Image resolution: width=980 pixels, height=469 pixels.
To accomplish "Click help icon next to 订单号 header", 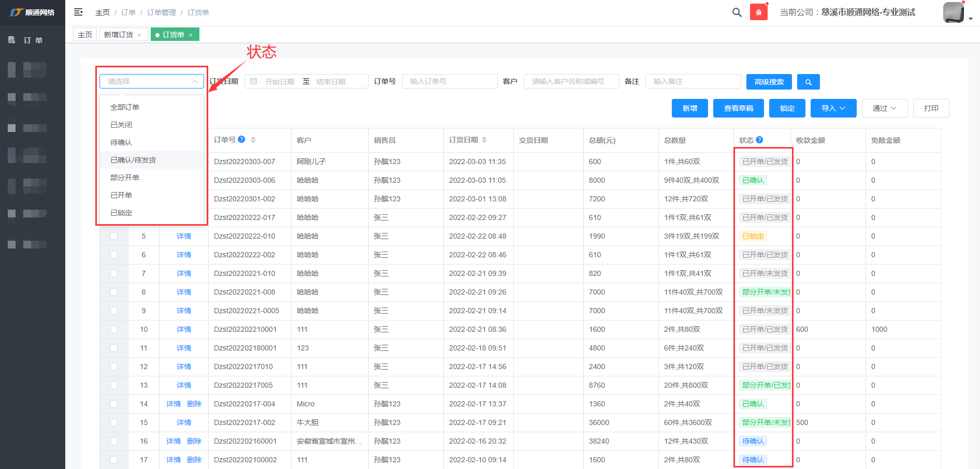I will click(x=241, y=140).
